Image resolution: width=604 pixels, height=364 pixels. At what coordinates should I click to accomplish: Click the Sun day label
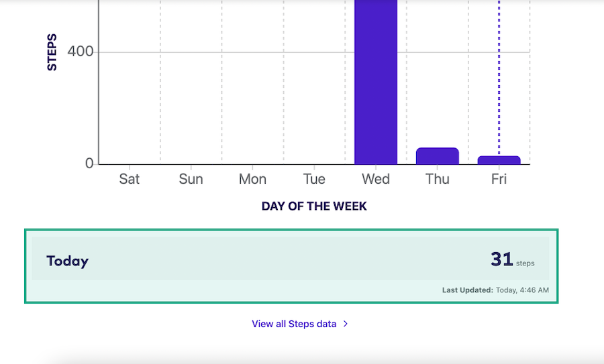click(191, 179)
